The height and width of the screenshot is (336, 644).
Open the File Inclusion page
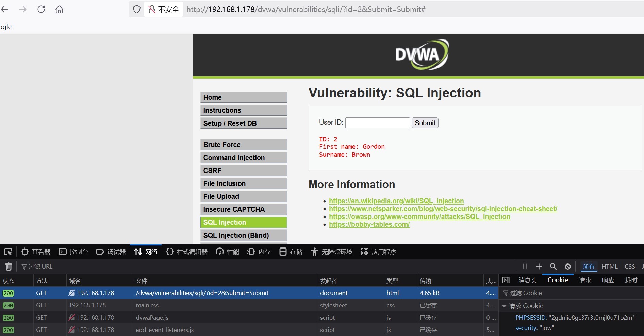244,183
